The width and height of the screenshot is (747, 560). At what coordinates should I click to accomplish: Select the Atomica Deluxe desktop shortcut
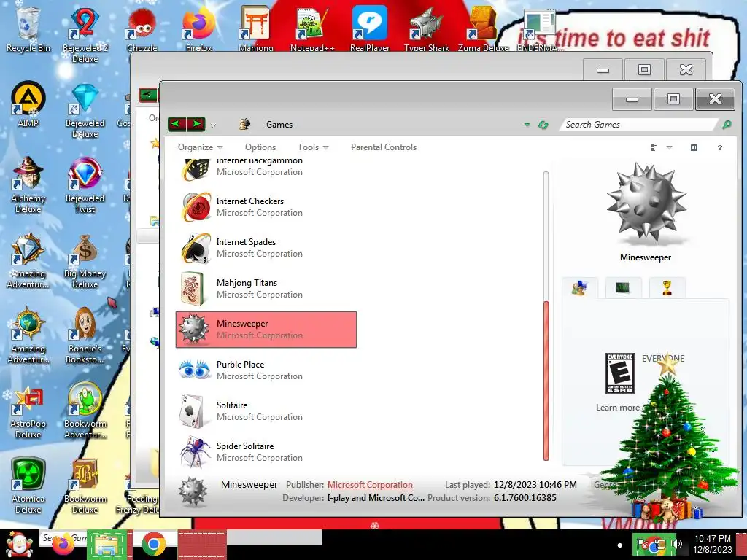pyautogui.click(x=28, y=486)
